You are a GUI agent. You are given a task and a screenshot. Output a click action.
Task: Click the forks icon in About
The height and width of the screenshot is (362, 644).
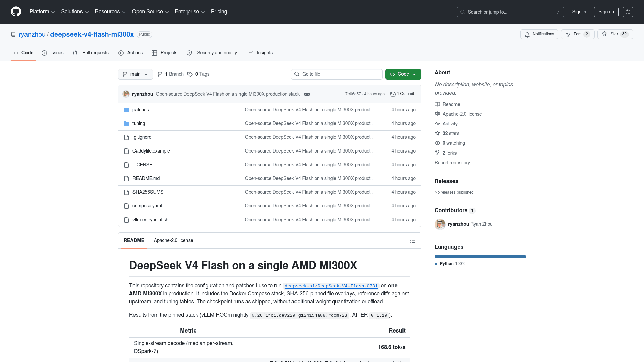click(x=437, y=153)
